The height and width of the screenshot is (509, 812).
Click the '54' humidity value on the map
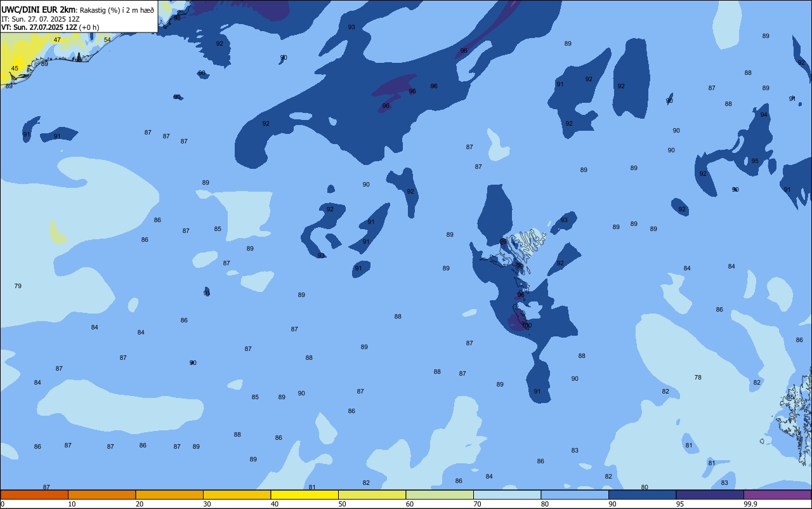pyautogui.click(x=107, y=40)
